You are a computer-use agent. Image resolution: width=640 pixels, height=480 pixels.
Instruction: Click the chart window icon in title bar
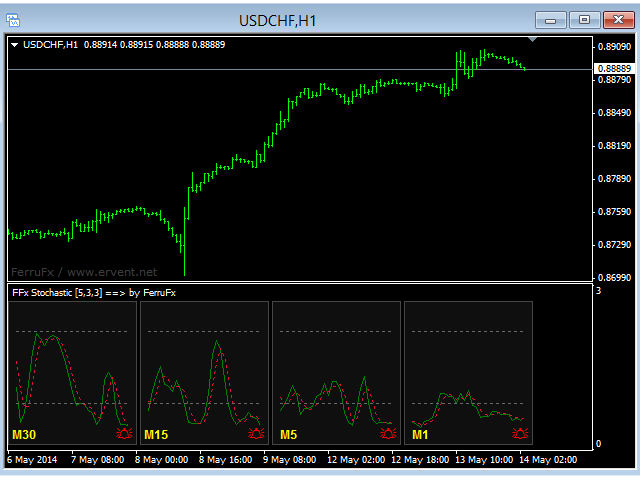pos(13,20)
